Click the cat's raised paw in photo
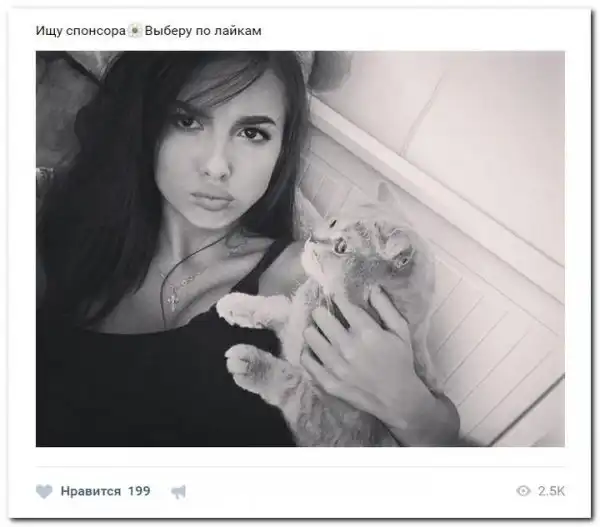600x527 pixels. point(239,310)
